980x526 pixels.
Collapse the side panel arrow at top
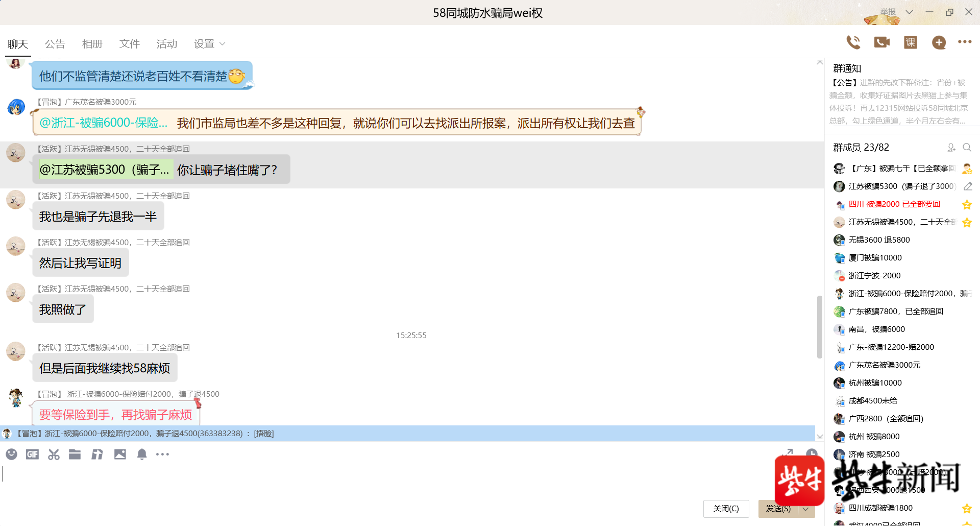[x=820, y=62]
